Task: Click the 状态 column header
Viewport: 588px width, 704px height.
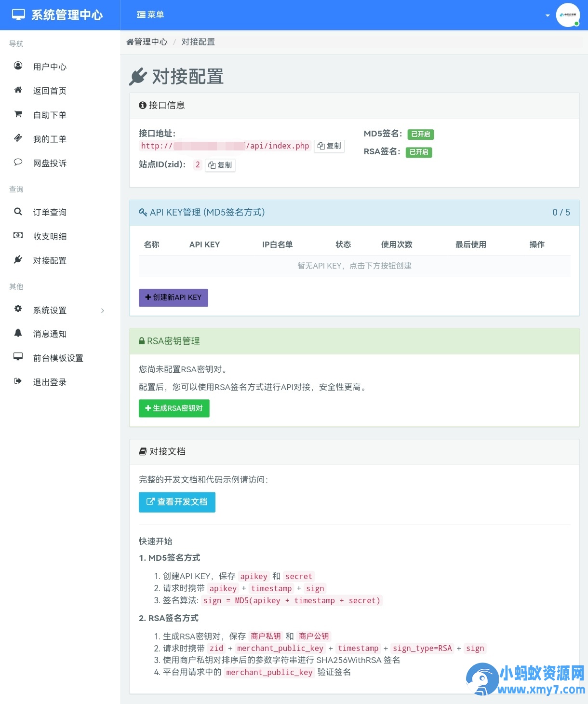Action: 343,244
